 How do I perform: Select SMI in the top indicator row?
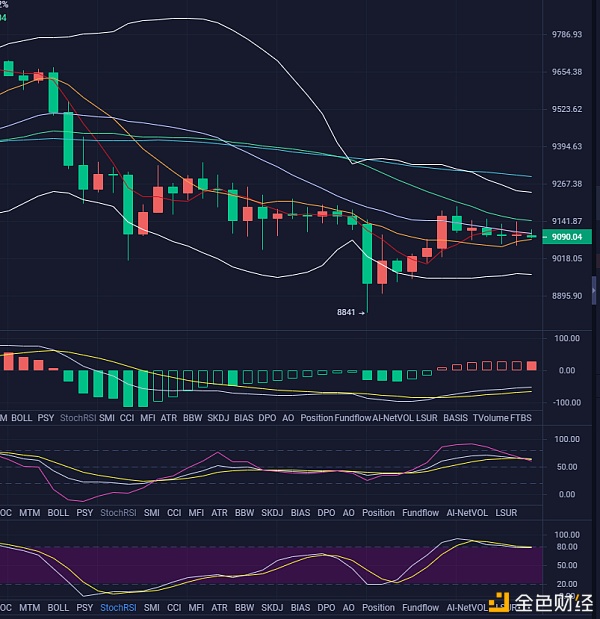coord(107,418)
